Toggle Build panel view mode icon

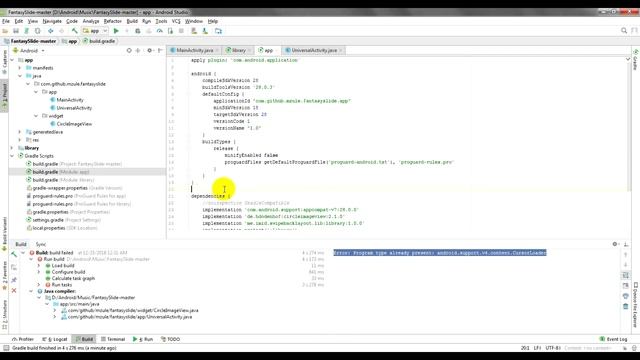tap(14, 267)
